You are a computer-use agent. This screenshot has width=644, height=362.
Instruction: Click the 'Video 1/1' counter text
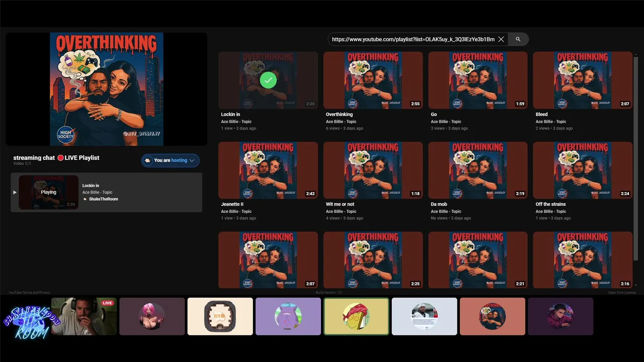pos(22,164)
